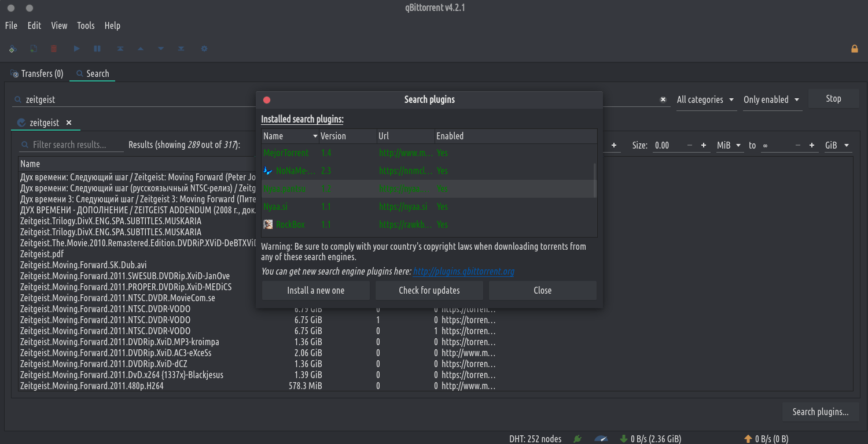Select the Search tab
Viewport: 868px width, 444px height.
click(x=93, y=73)
